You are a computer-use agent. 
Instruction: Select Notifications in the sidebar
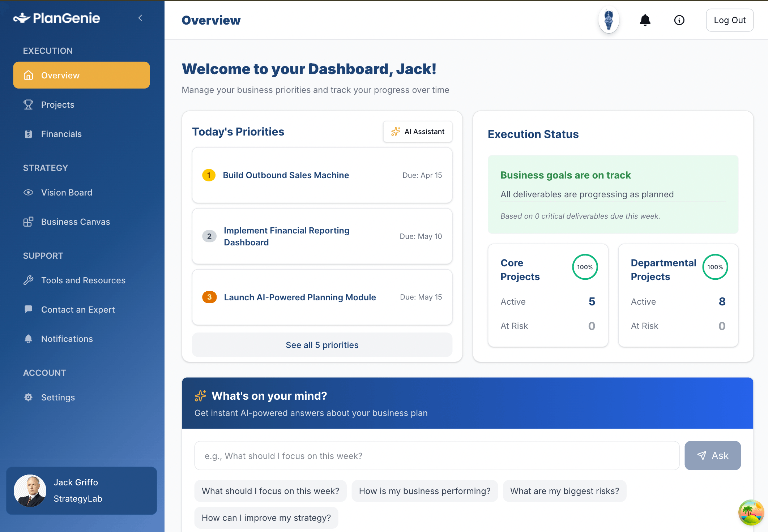click(67, 339)
